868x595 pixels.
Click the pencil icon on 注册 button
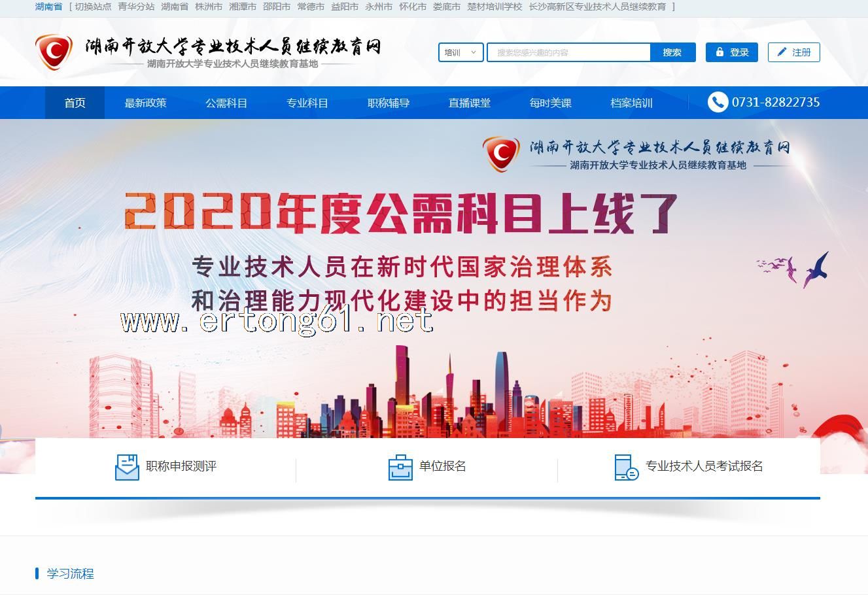tap(782, 52)
